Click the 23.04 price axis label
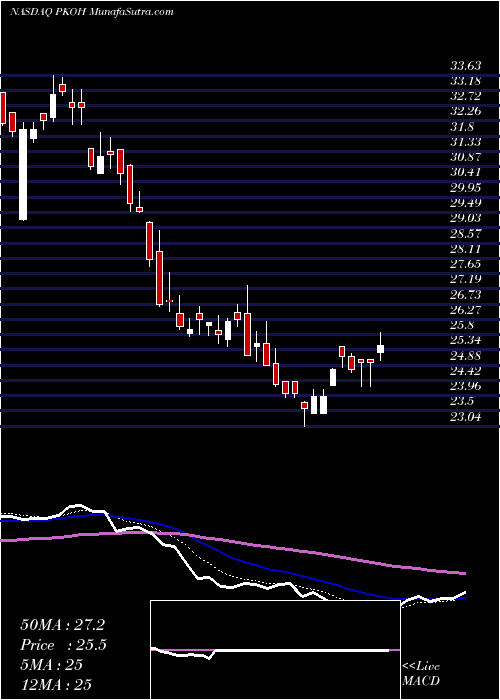The width and height of the screenshot is (500, 700). [x=466, y=417]
